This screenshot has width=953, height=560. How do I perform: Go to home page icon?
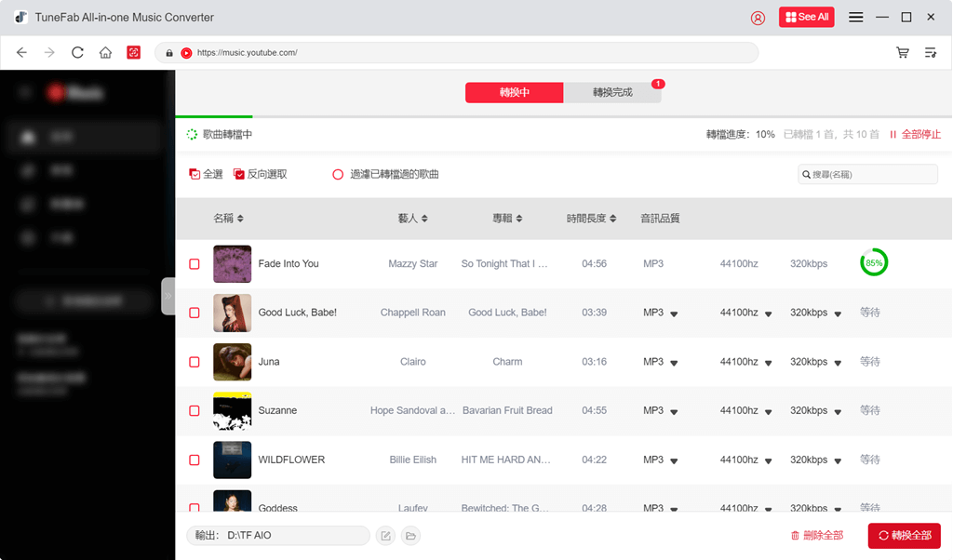click(106, 53)
